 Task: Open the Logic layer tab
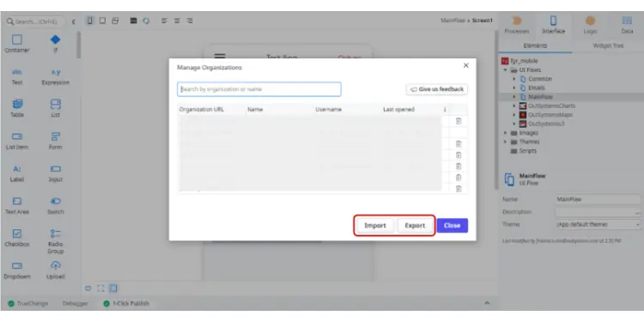590,25
